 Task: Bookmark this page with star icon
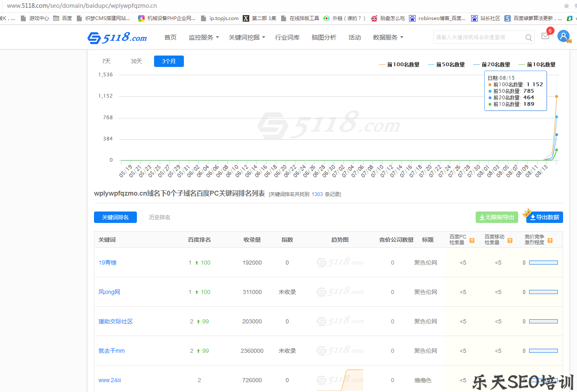click(566, 6)
